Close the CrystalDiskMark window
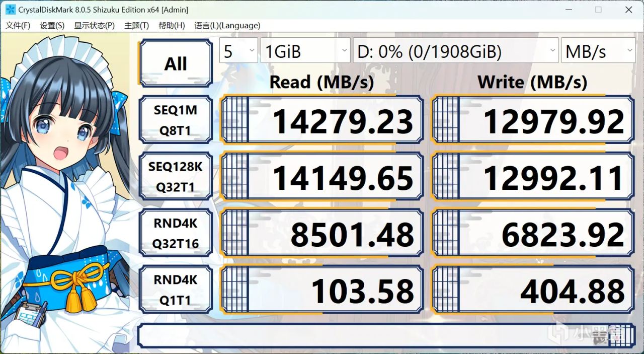This screenshot has height=354, width=644. pos(628,10)
